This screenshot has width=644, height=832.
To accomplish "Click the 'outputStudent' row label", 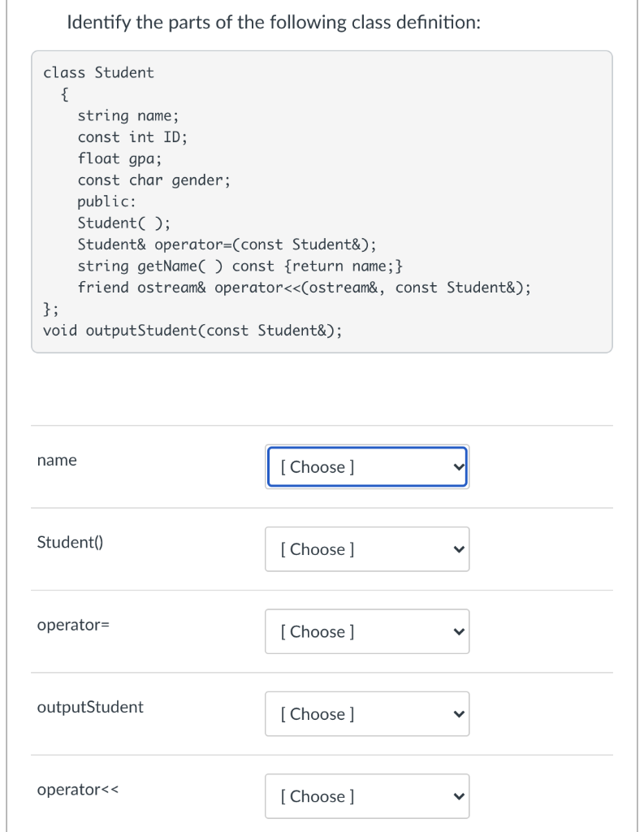I will click(90, 708).
